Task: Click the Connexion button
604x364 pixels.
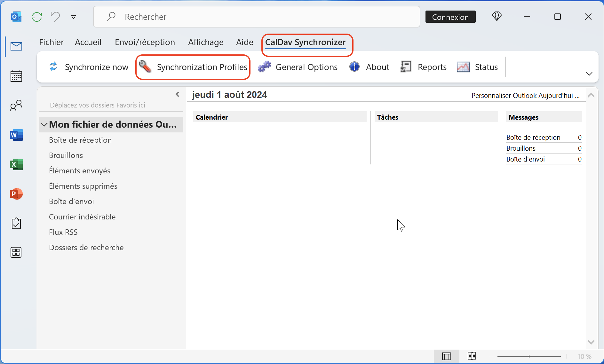Action: point(450,17)
